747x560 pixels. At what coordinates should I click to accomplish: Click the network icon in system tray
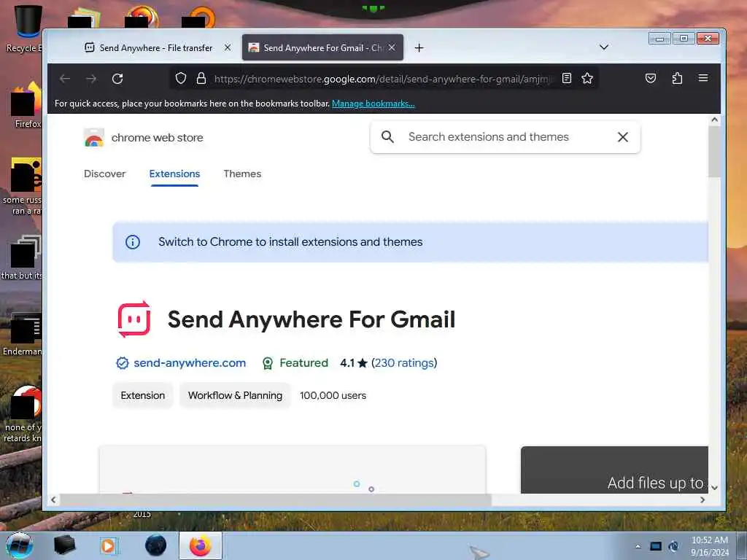pos(656,546)
